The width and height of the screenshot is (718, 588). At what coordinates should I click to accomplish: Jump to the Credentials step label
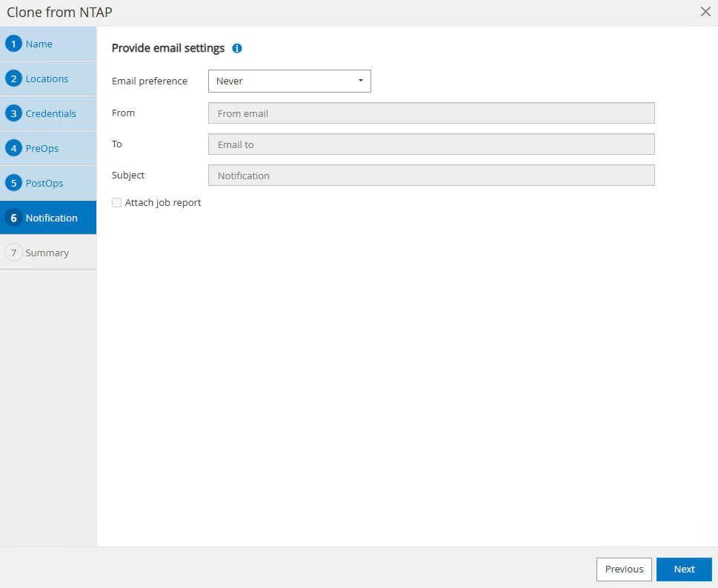click(51, 113)
